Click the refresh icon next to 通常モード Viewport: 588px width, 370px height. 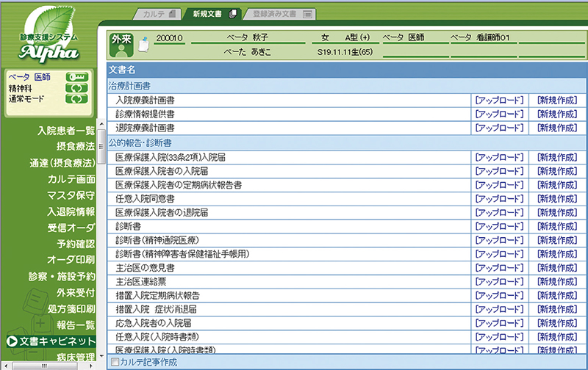click(76, 98)
